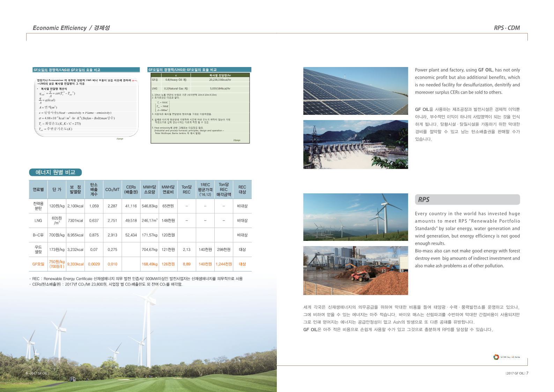Viewport: 554px width, 392px height.
Task: Click the '546,83kg' cell
Action: click(149, 206)
